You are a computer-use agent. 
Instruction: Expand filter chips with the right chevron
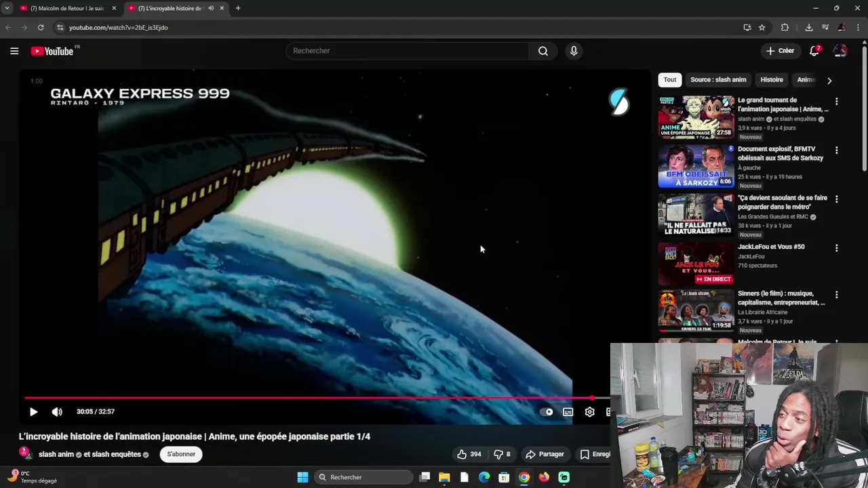(x=829, y=81)
